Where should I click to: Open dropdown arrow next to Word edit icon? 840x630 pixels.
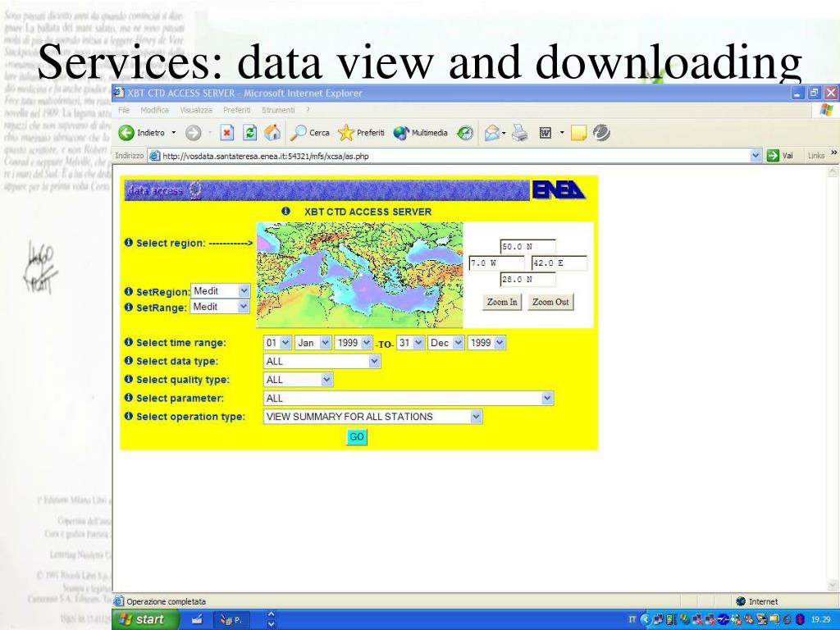(562, 133)
